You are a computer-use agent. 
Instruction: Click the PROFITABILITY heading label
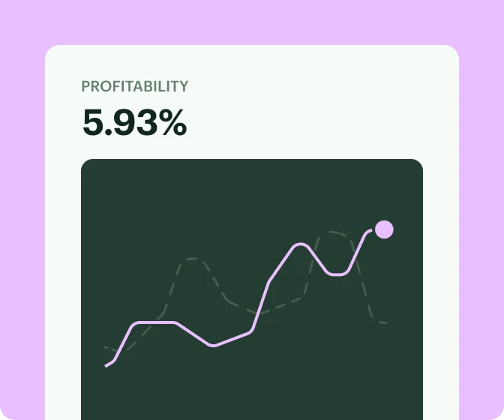tap(135, 86)
